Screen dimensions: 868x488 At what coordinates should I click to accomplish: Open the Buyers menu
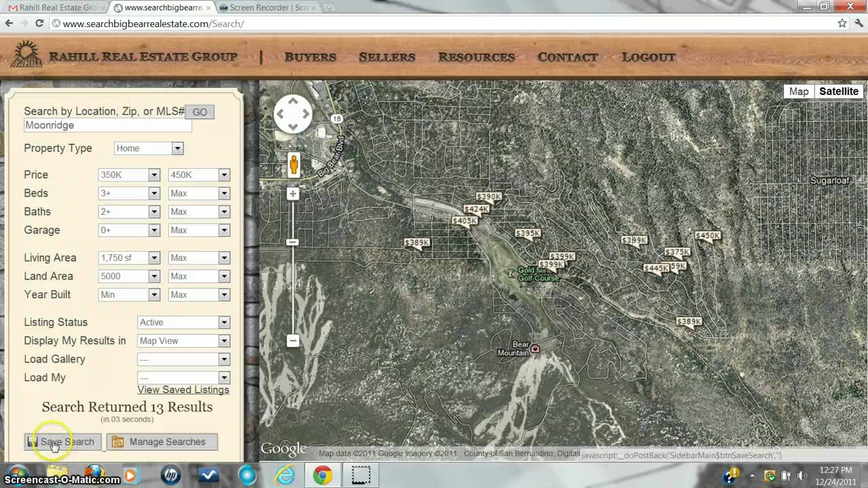(311, 58)
